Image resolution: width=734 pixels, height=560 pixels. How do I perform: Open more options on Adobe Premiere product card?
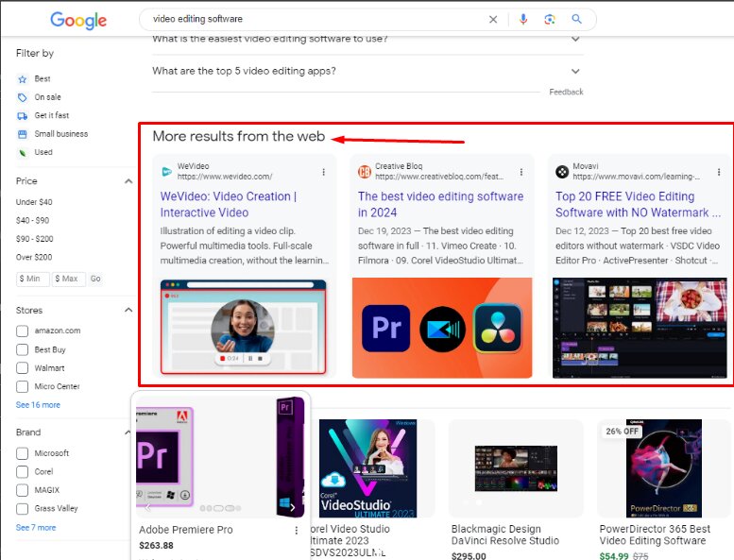point(297,531)
